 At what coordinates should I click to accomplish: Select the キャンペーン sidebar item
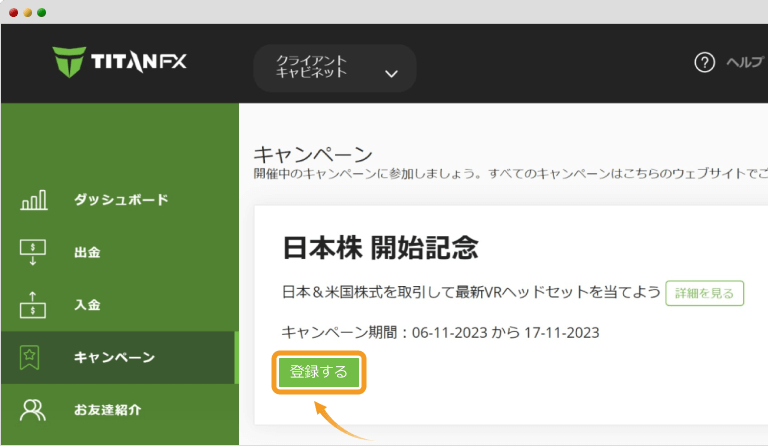[119, 357]
